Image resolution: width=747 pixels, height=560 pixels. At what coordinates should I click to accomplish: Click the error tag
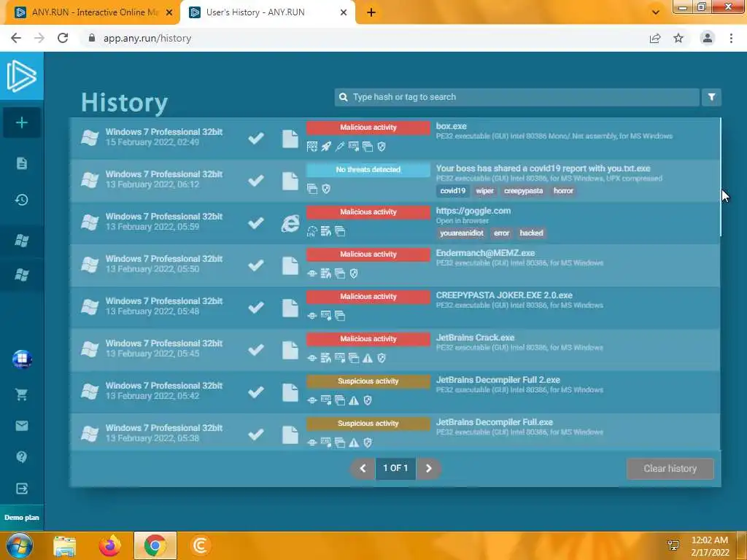(x=501, y=233)
